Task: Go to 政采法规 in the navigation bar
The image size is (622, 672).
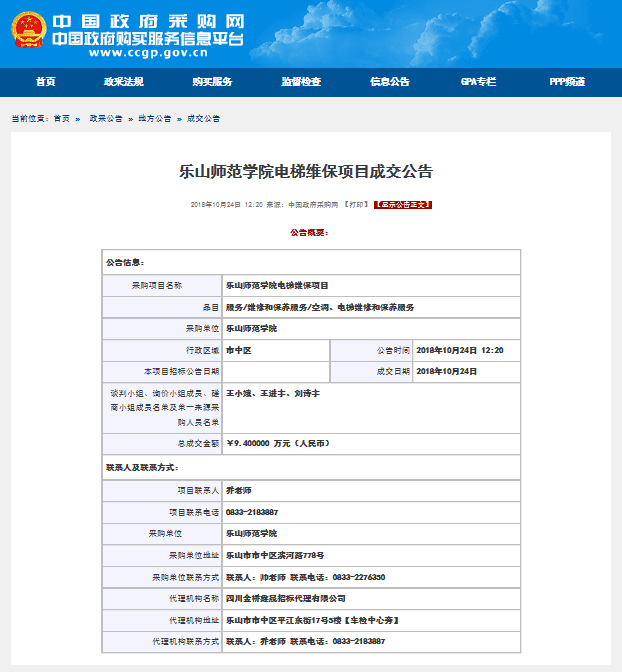Action: pos(123,82)
